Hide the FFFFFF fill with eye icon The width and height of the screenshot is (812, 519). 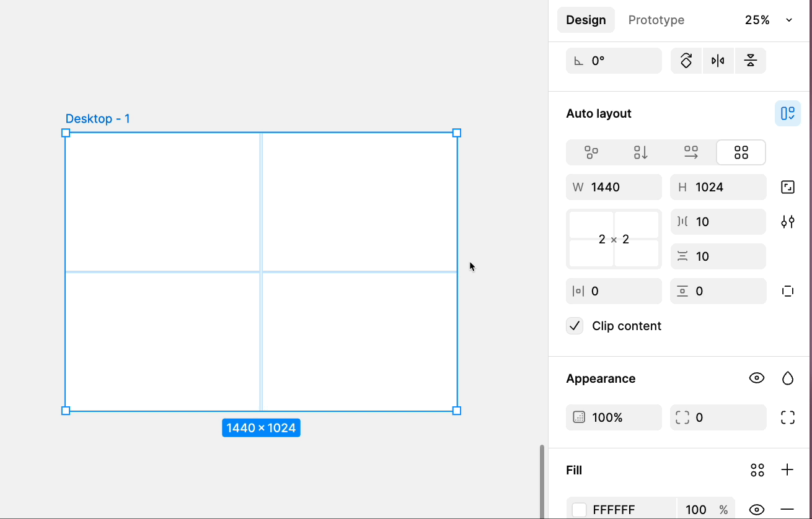(756, 510)
